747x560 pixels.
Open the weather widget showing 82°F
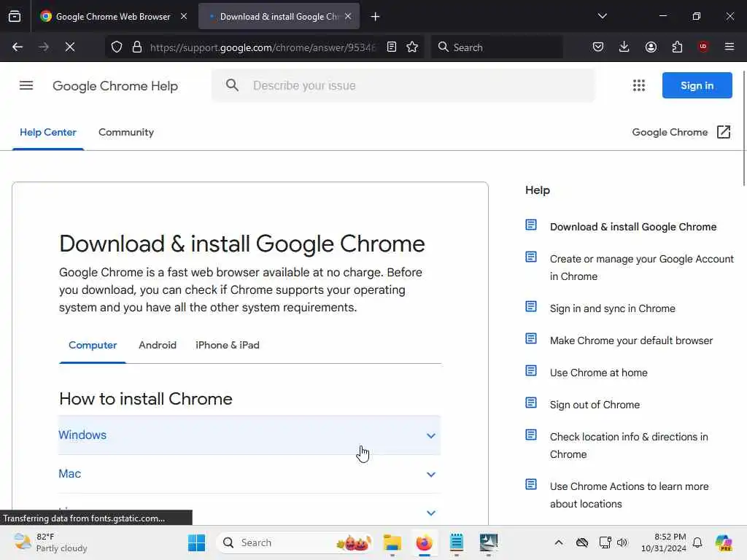pos(50,542)
